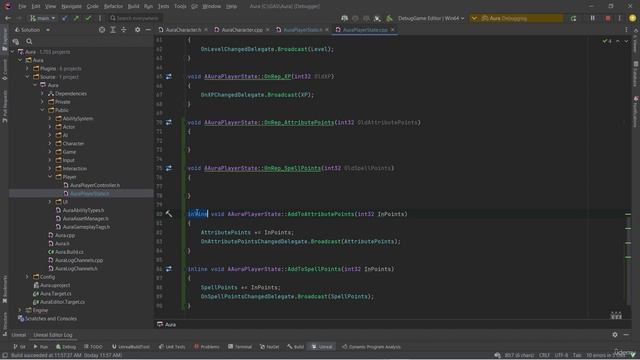Screen dimensions: 640x360
Task: Open the main branch dropdown
Action: tap(43, 18)
